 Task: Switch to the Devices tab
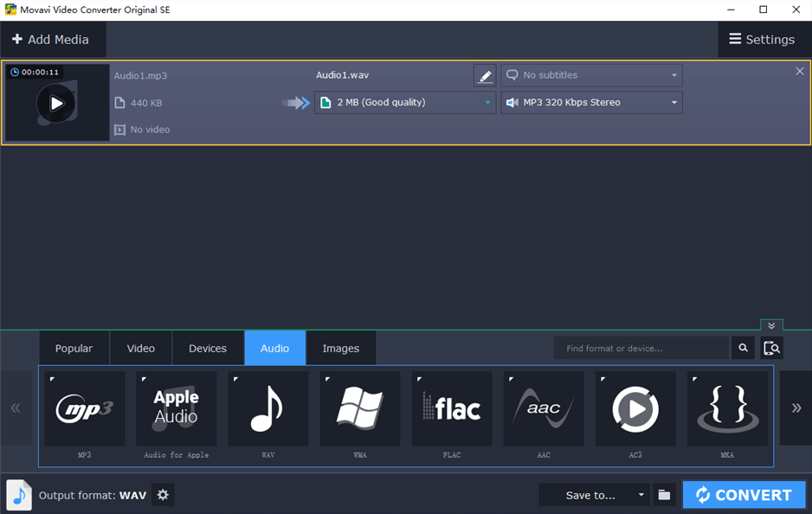tap(208, 349)
